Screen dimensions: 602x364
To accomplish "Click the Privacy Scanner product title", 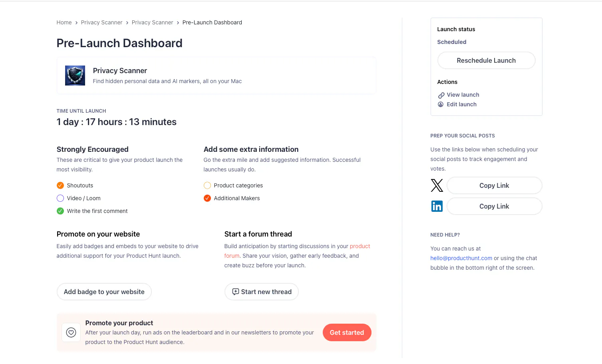I will click(120, 71).
